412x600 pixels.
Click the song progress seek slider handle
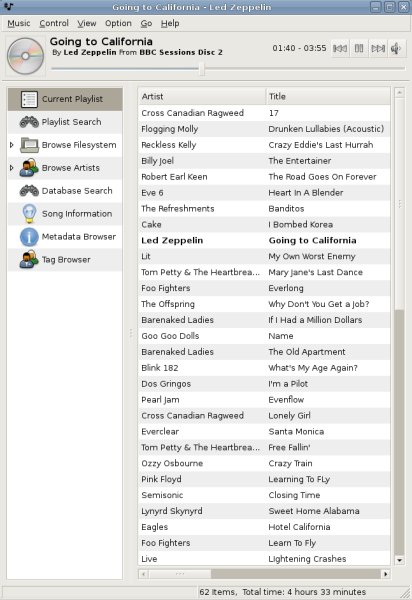202,69
